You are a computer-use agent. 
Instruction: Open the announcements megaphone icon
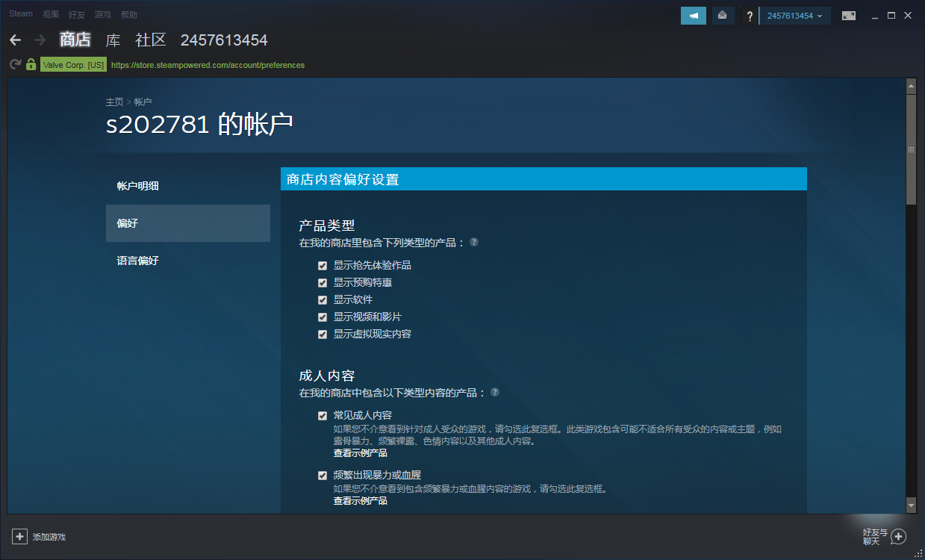click(693, 16)
